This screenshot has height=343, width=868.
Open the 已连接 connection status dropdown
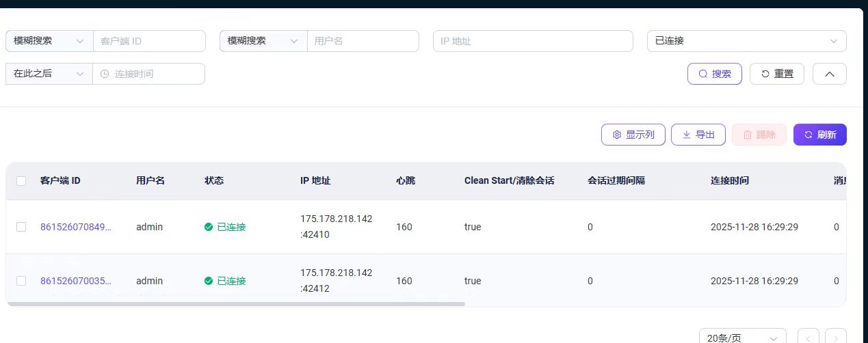(746, 41)
